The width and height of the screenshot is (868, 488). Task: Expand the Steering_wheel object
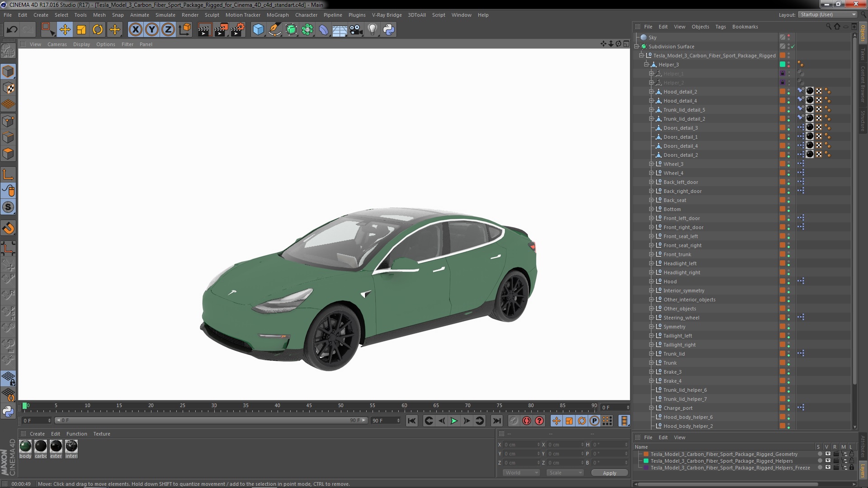point(651,318)
